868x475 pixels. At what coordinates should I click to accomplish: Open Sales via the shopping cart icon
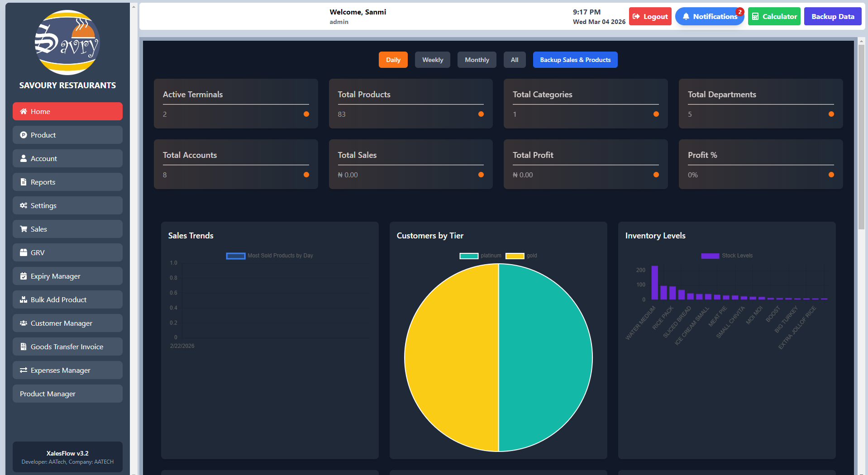coord(24,229)
